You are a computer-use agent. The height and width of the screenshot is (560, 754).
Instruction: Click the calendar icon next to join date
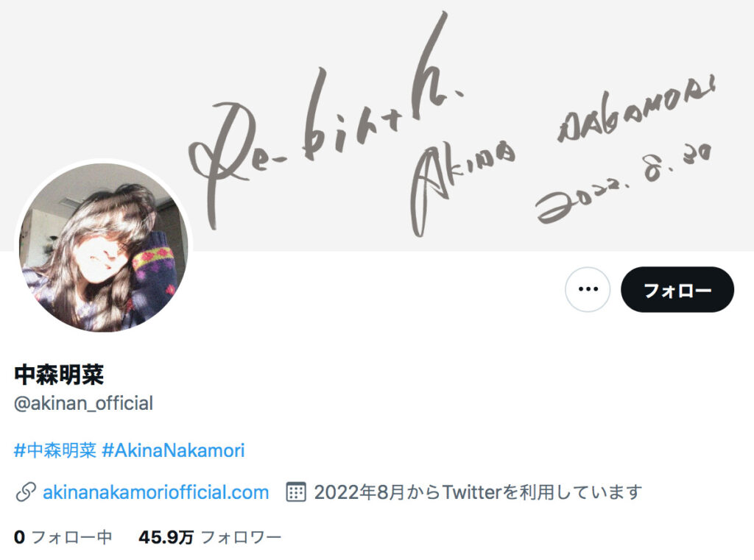[x=296, y=492]
